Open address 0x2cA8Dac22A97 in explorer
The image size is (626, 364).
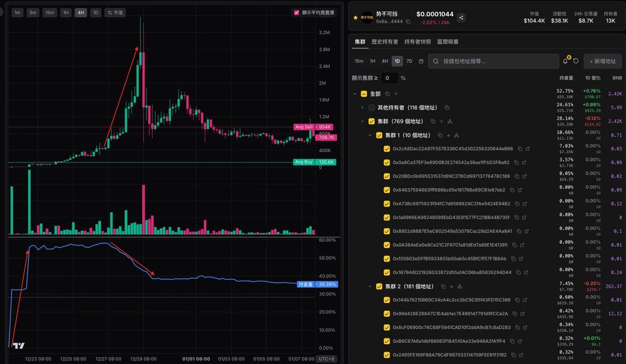(528, 149)
